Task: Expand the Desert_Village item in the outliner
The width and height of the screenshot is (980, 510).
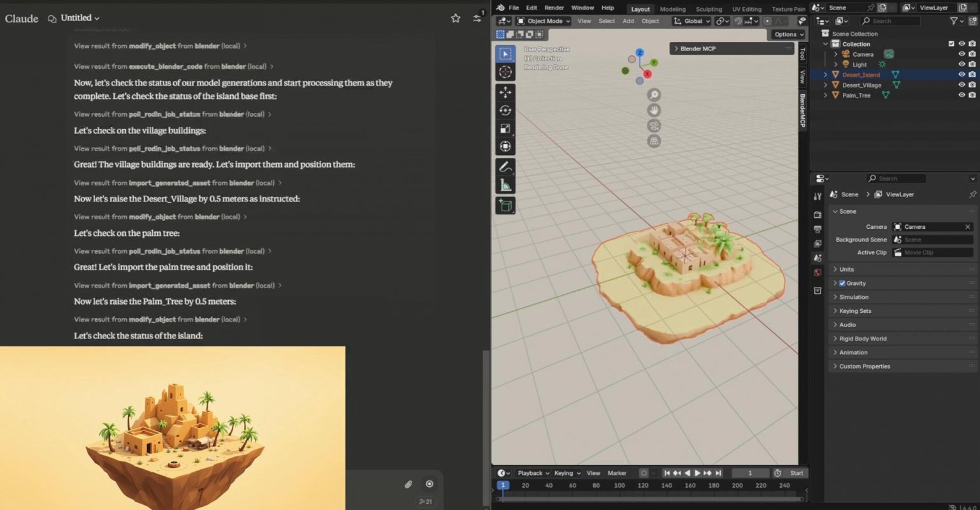Action: click(x=826, y=85)
